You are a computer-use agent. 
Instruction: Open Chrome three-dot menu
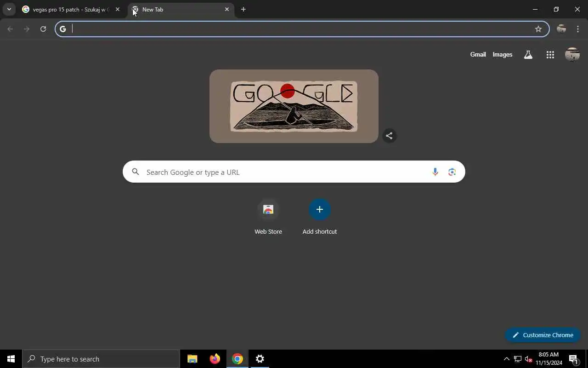[578, 29]
